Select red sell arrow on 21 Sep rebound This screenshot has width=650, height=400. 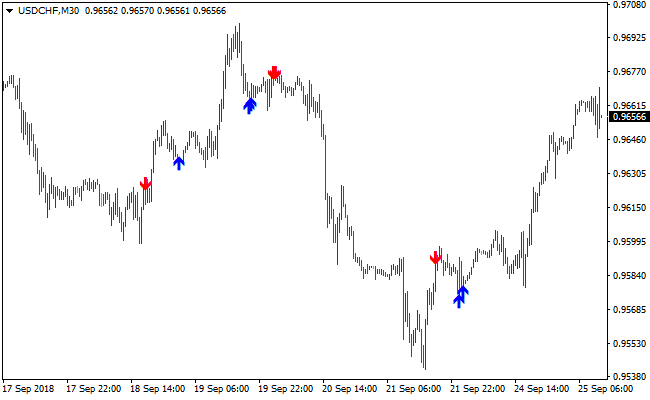pos(435,257)
